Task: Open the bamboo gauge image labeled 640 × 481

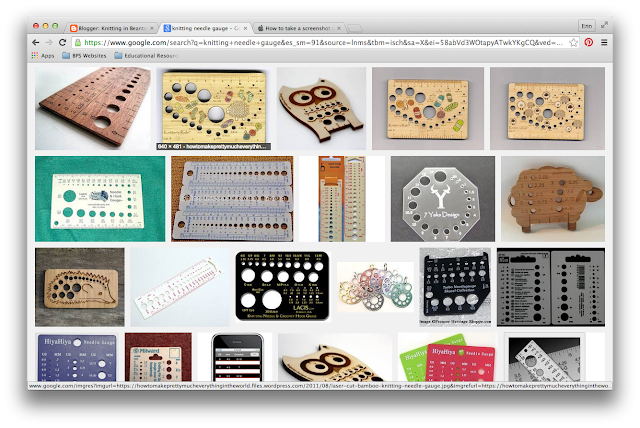Action: (213, 109)
